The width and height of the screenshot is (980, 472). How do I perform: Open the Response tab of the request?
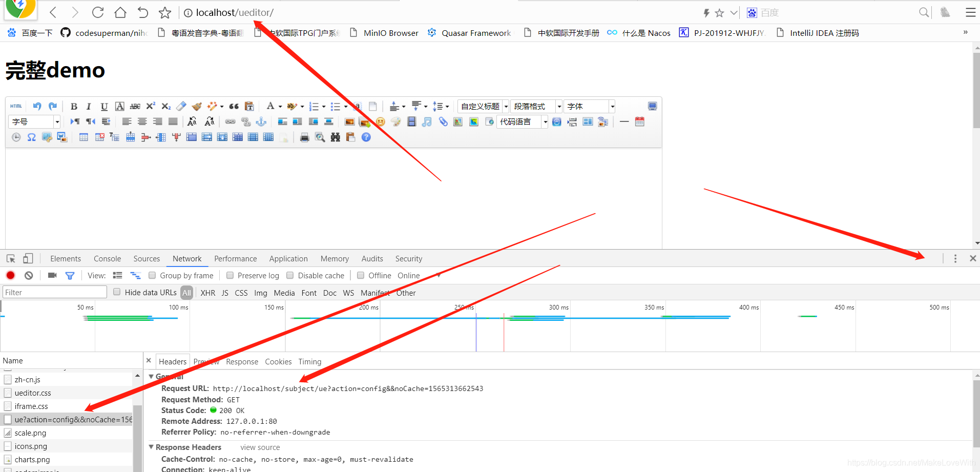242,362
